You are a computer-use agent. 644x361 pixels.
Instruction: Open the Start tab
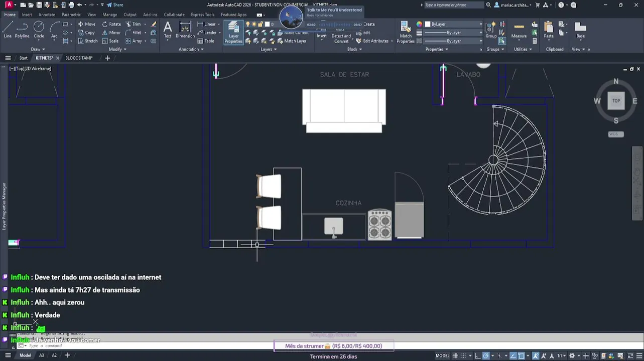click(24, 58)
